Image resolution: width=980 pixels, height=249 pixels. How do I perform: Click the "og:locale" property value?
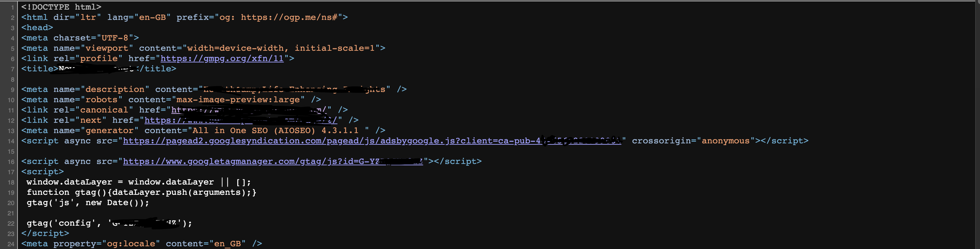pos(131,244)
